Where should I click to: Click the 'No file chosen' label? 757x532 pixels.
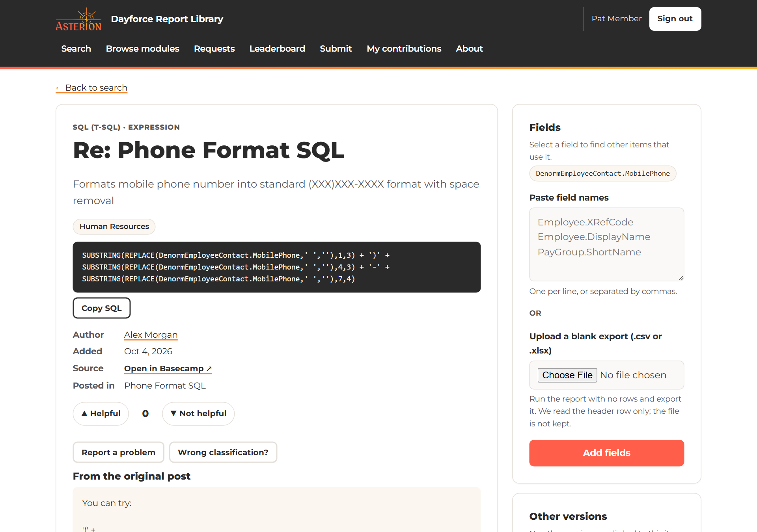pos(633,375)
